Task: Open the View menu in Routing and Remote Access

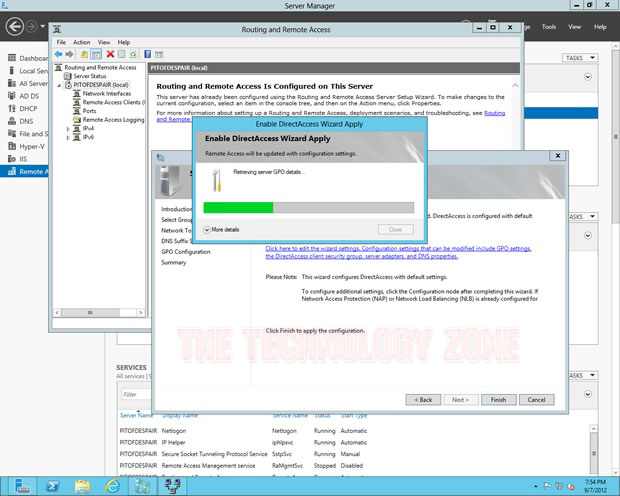Action: 104,42
